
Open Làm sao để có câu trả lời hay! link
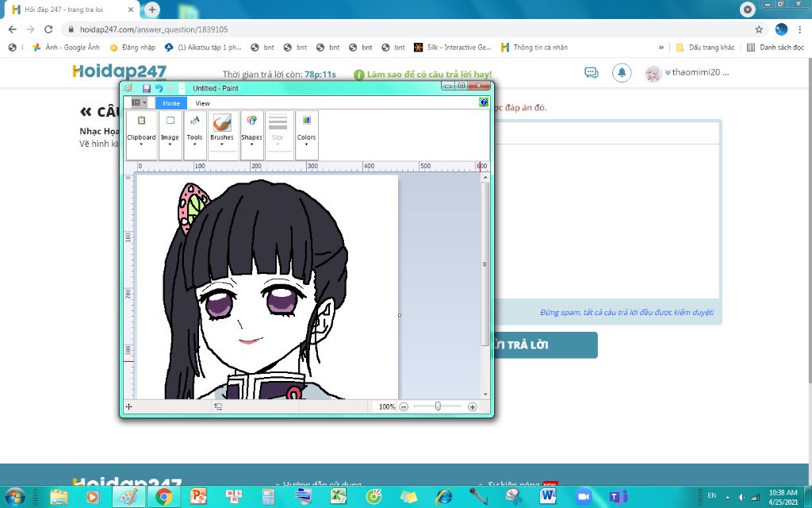click(423, 75)
